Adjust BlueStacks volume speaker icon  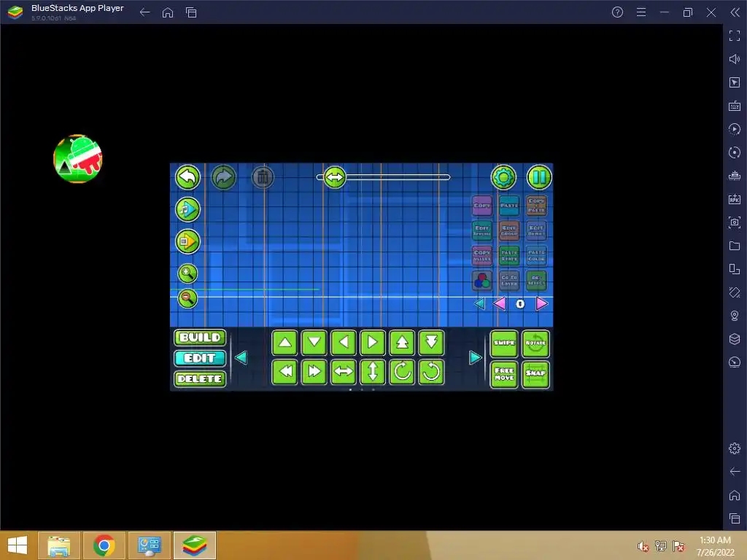(735, 59)
